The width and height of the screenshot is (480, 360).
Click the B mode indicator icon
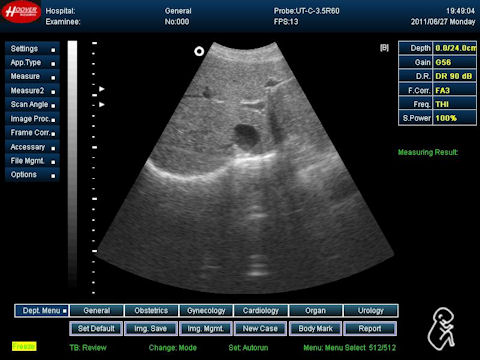click(384, 48)
